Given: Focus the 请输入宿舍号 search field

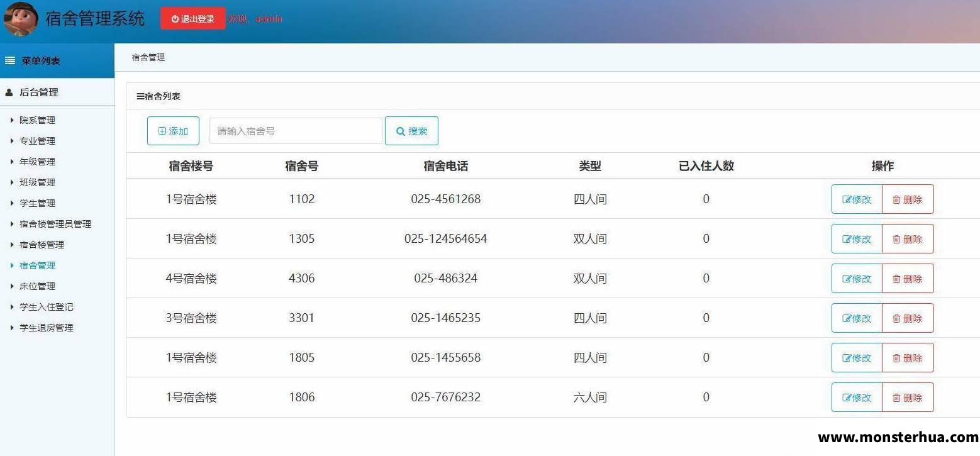Looking at the screenshot, I should 296,131.
